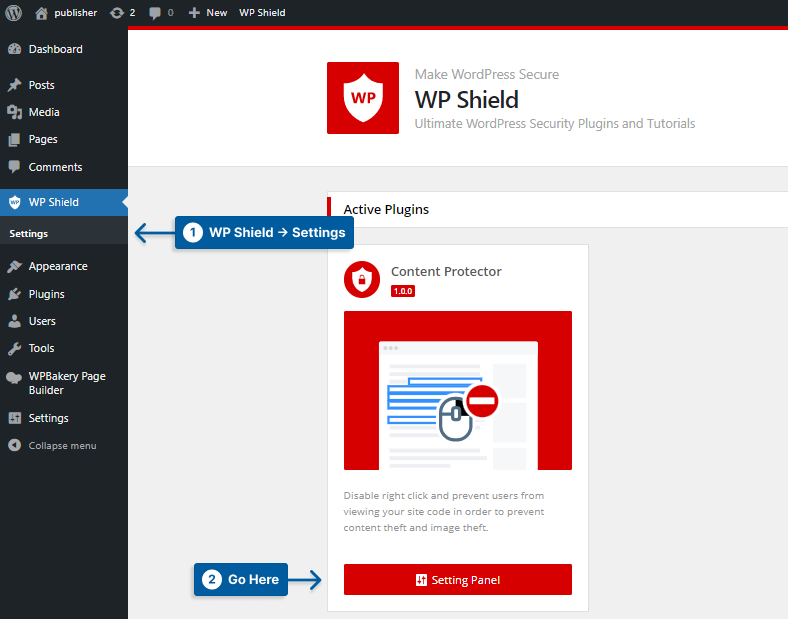Open the comments bubble icon in the admin bar

[155, 13]
